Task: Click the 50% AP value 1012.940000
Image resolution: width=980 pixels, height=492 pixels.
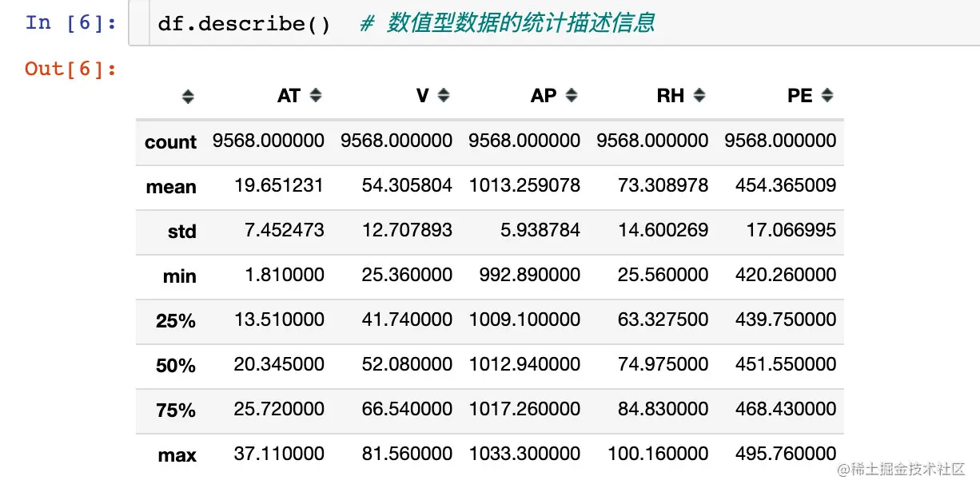Action: pyautogui.click(x=524, y=364)
